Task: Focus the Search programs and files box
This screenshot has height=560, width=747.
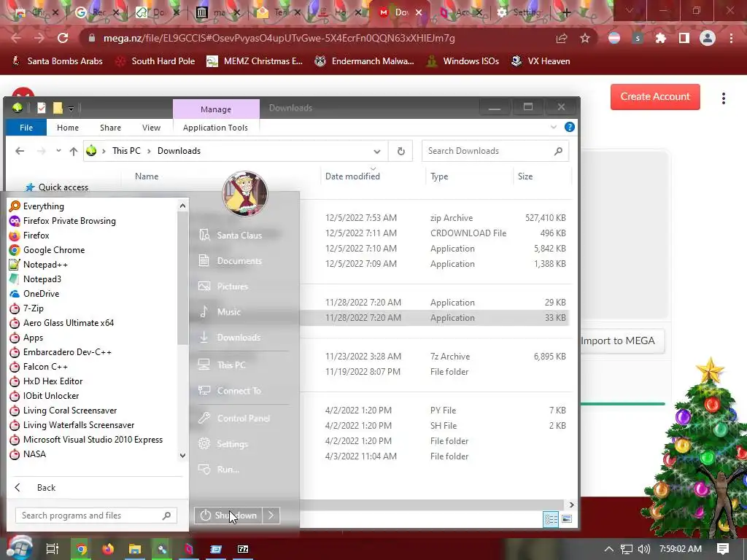Action: 96,516
